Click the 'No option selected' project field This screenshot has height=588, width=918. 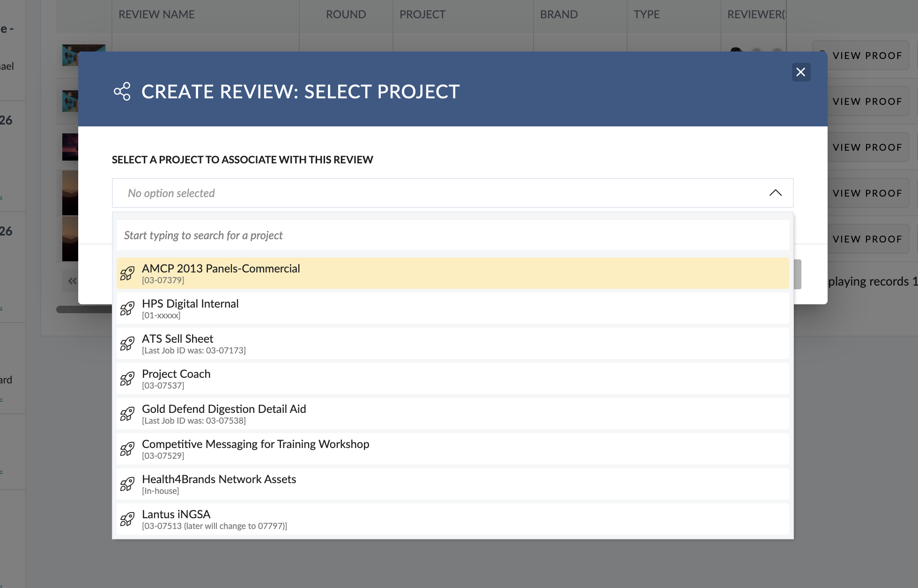452,193
